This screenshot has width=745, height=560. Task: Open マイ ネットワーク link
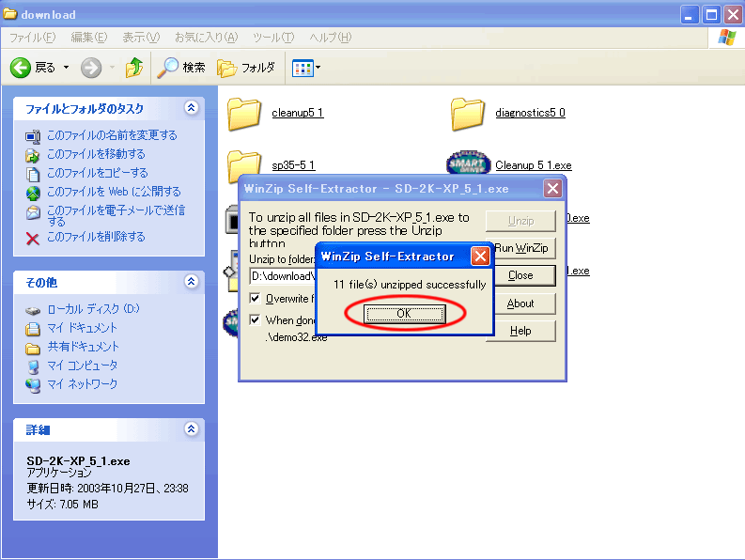point(82,383)
